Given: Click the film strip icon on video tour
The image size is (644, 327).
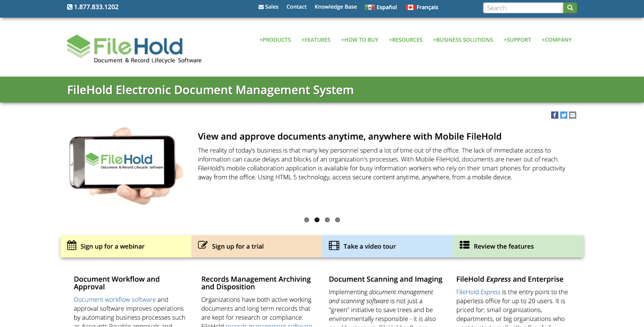Looking at the screenshot, I should tap(334, 246).
